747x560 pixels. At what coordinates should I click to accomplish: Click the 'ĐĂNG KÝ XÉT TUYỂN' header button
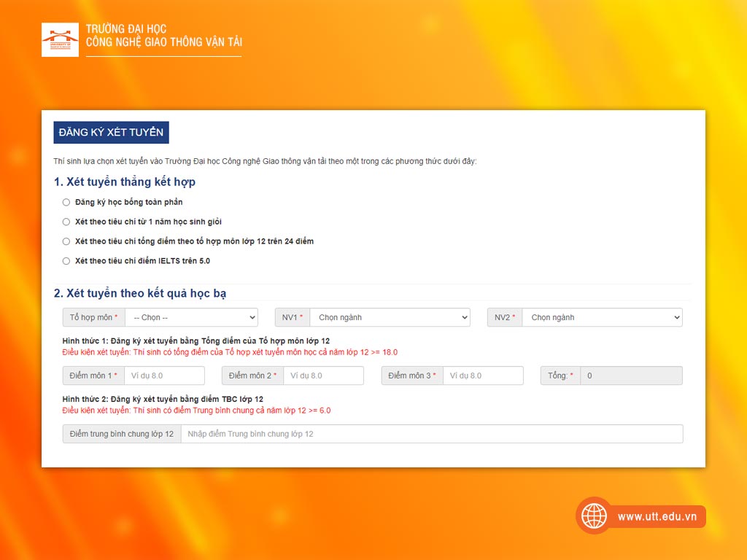click(111, 133)
